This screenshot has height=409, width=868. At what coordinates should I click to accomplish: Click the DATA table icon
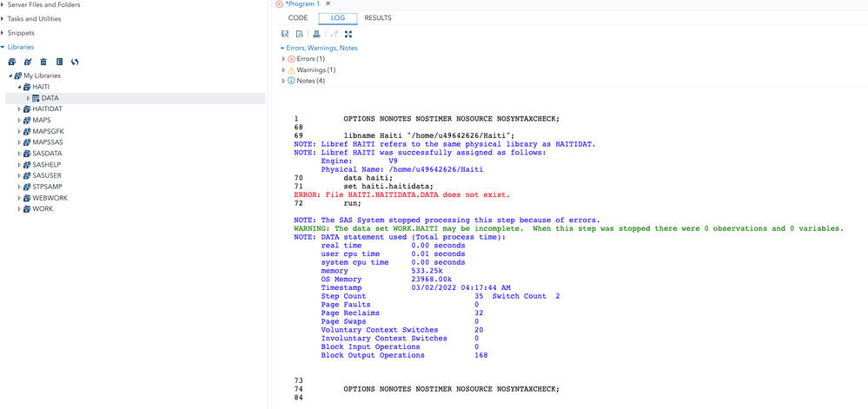click(36, 98)
